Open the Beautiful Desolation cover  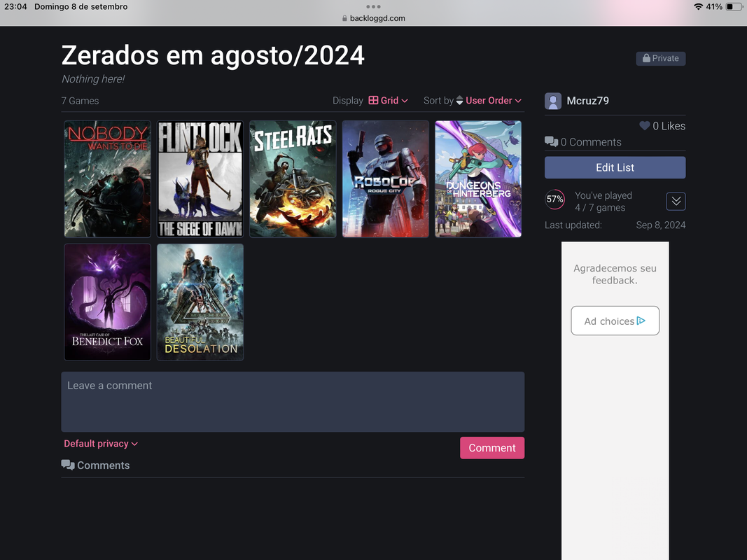pos(200,302)
